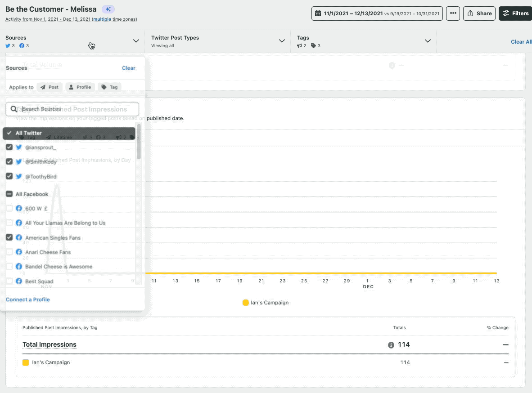This screenshot has height=393, width=532.
Task: Click the search magnifier icon
Action: click(14, 109)
